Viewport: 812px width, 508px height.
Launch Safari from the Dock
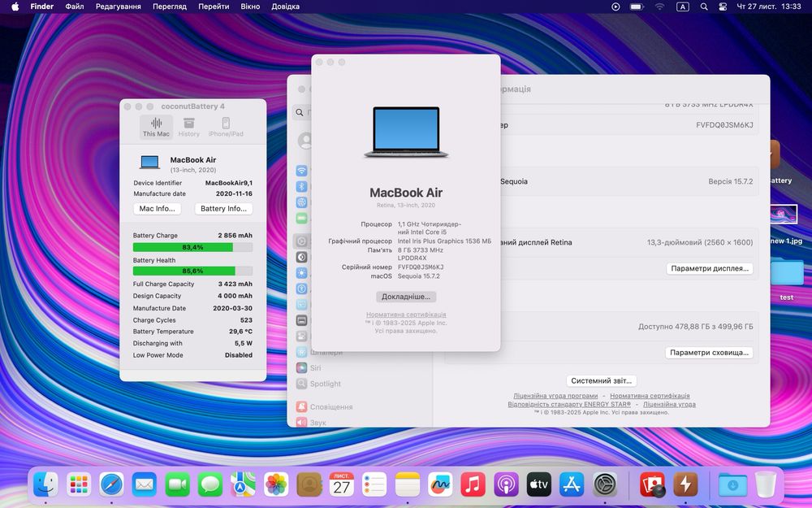(111, 485)
